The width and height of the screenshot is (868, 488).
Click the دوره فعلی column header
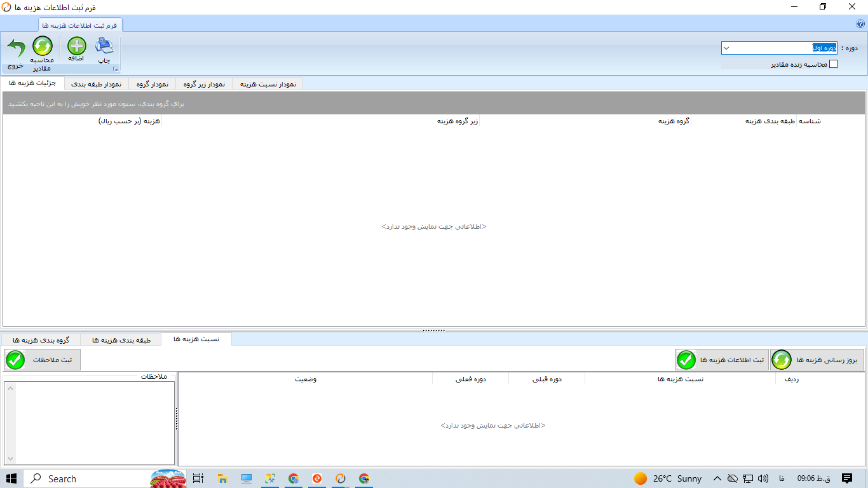tap(470, 379)
